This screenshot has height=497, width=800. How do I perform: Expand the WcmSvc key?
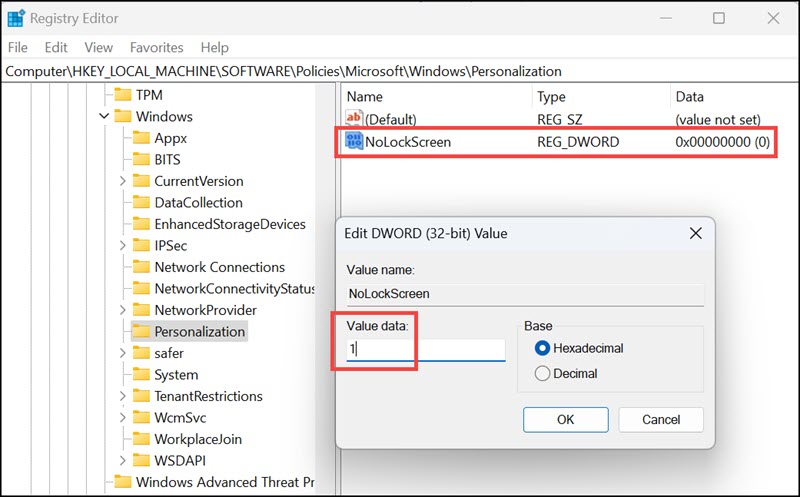122,417
